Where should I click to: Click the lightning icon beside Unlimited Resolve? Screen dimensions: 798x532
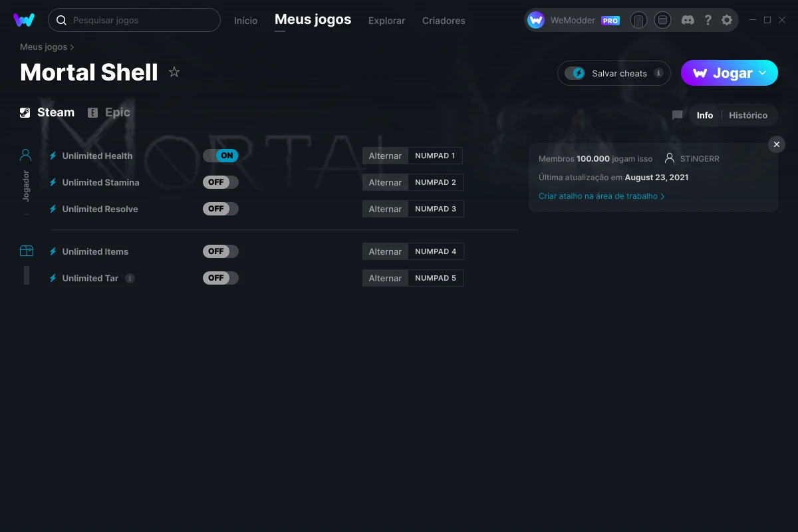tap(53, 209)
